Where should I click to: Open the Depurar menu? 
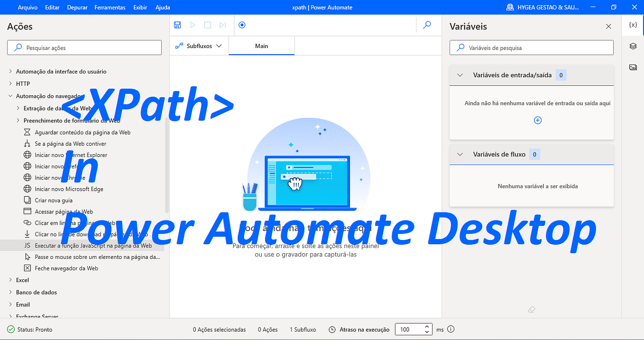coord(77,7)
